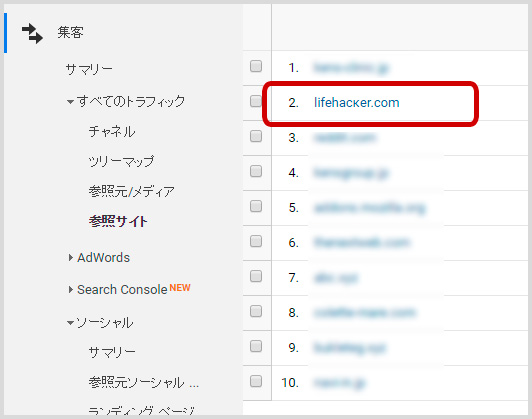This screenshot has height=419, width=532.
Task: Click the orange NEW badge by Search Console
Action: pyautogui.click(x=180, y=288)
